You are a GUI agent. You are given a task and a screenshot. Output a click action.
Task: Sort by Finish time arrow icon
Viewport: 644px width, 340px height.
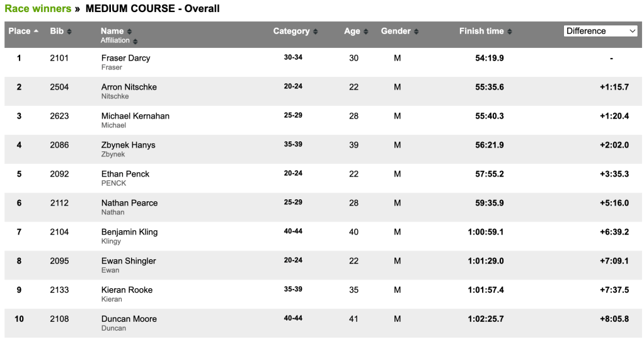click(x=510, y=32)
